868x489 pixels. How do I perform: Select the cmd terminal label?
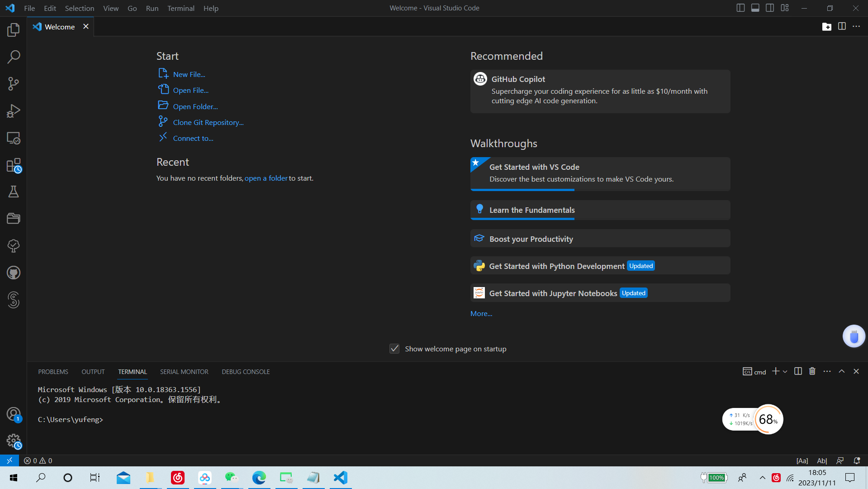754,372
